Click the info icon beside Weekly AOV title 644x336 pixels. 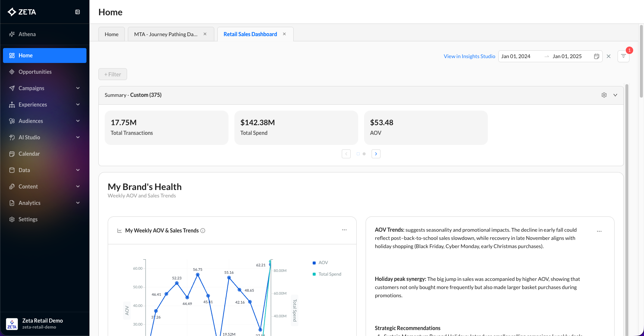203,231
